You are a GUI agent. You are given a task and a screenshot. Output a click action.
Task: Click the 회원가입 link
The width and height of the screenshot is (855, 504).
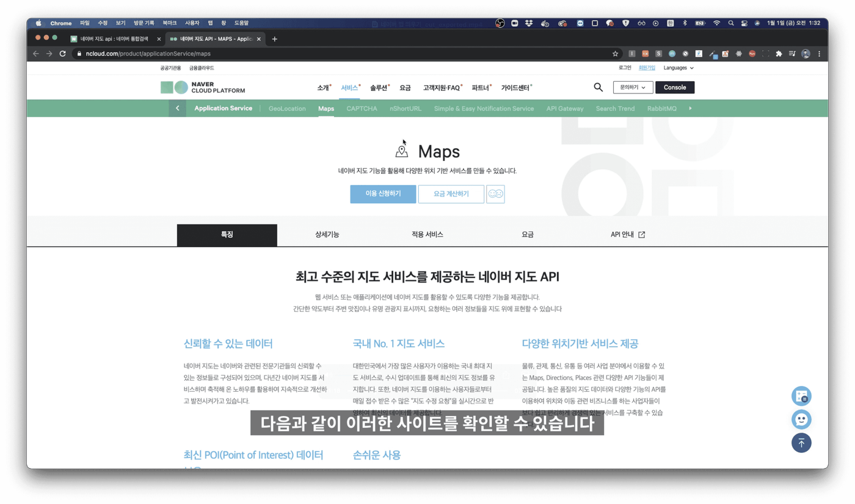647,68
